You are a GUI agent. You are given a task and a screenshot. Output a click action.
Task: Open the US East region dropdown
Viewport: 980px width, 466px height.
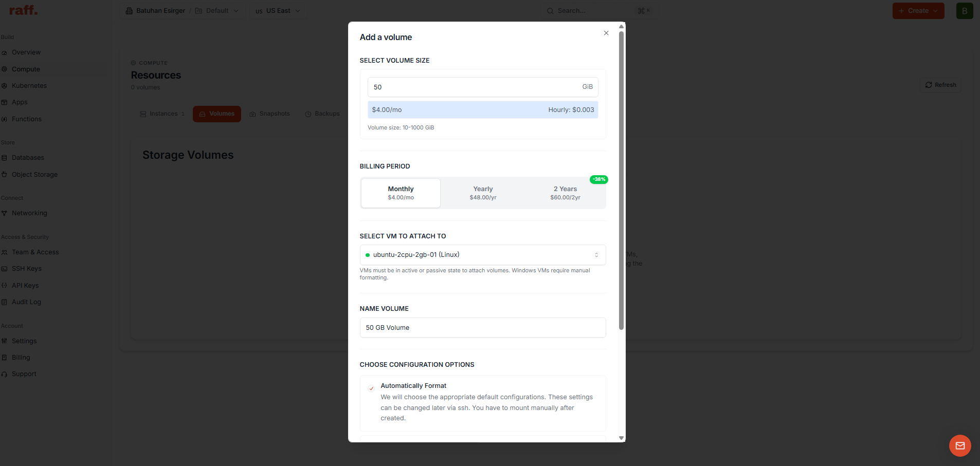tap(278, 11)
